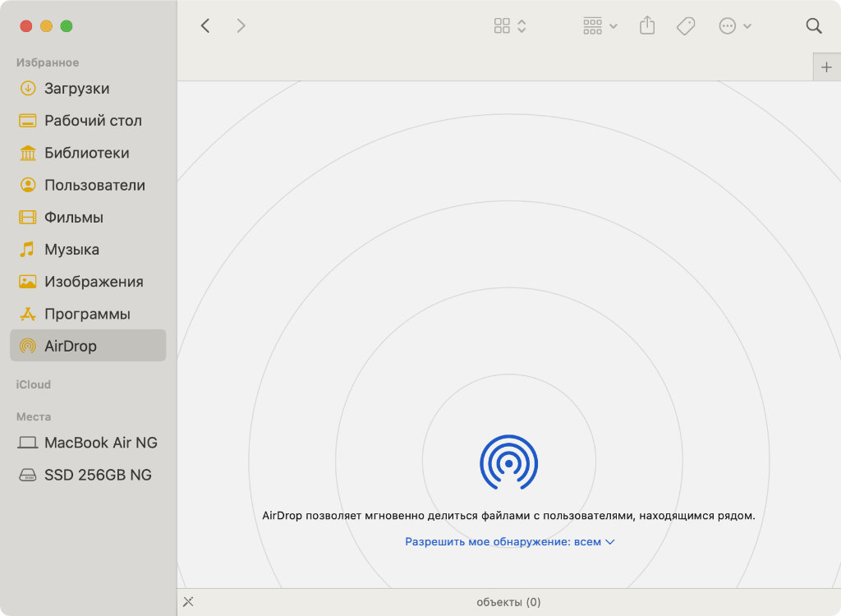This screenshot has width=841, height=616.
Task: Open Изображения in the sidebar
Action: 94,282
